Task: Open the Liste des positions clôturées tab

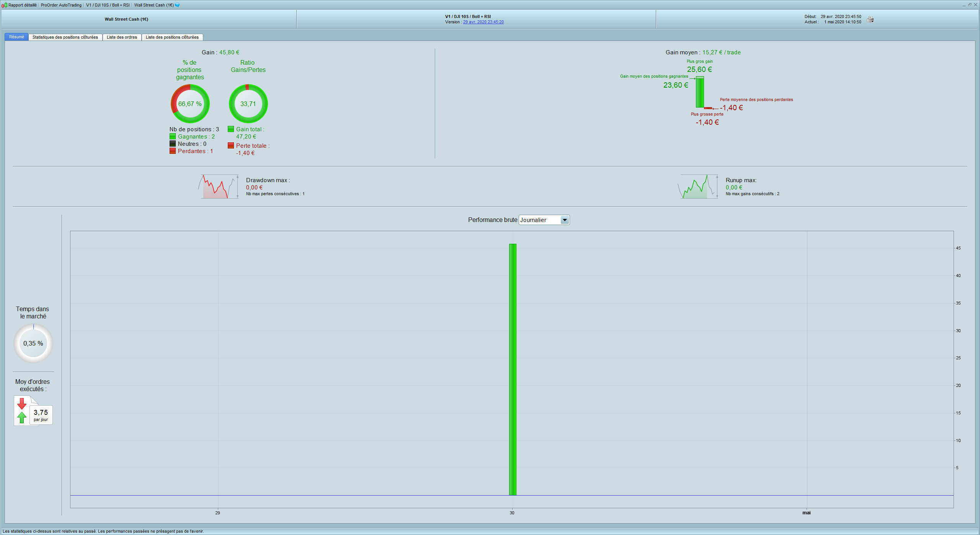Action: [x=172, y=37]
